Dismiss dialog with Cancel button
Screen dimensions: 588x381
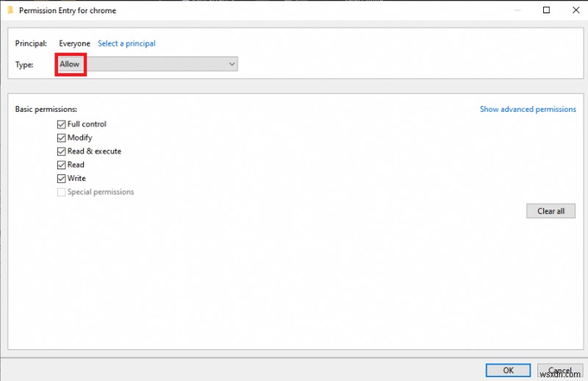(560, 370)
